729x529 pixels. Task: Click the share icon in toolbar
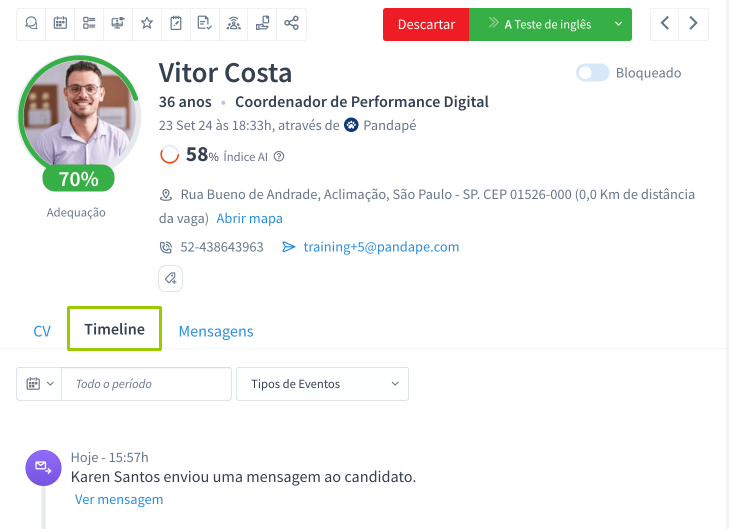tap(292, 23)
